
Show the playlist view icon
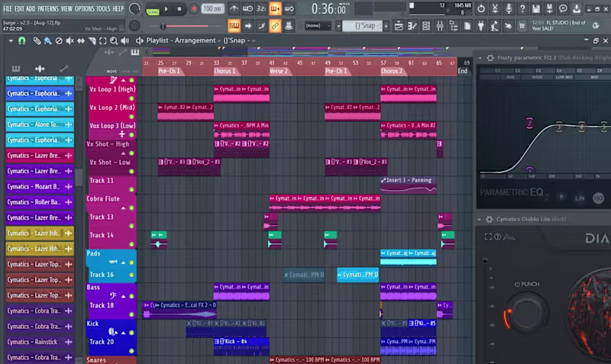coord(398,26)
